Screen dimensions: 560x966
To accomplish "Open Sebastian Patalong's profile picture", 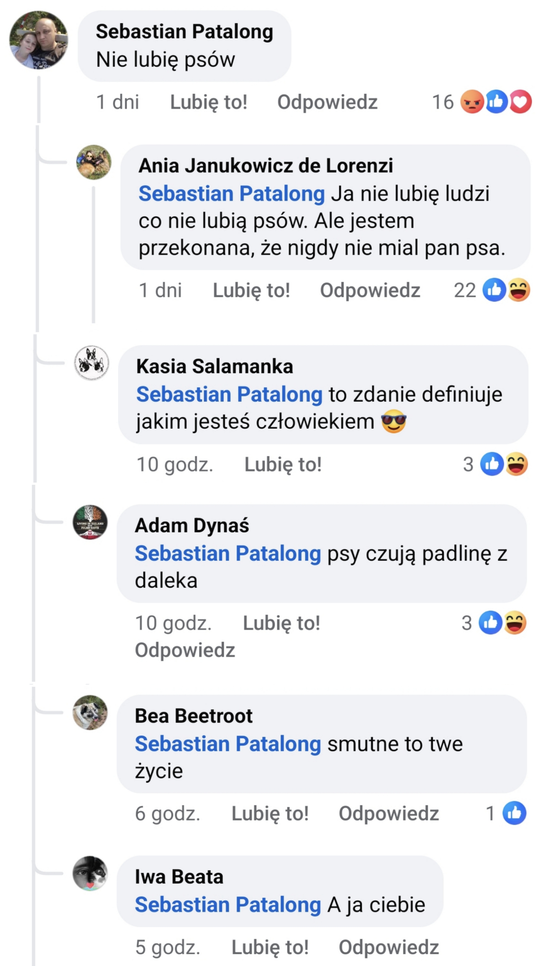I will tap(39, 40).
